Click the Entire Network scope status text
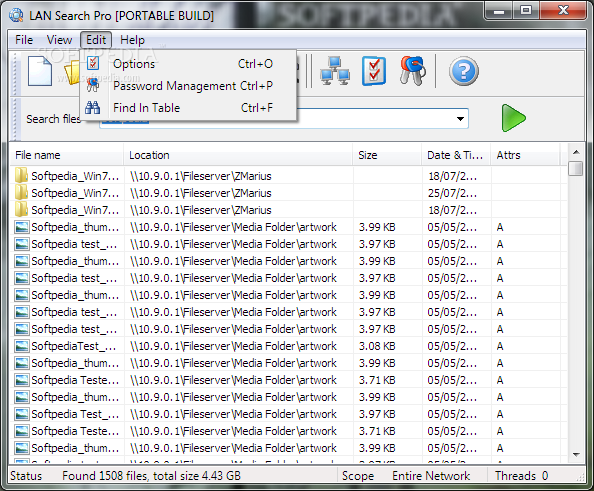 (431, 475)
